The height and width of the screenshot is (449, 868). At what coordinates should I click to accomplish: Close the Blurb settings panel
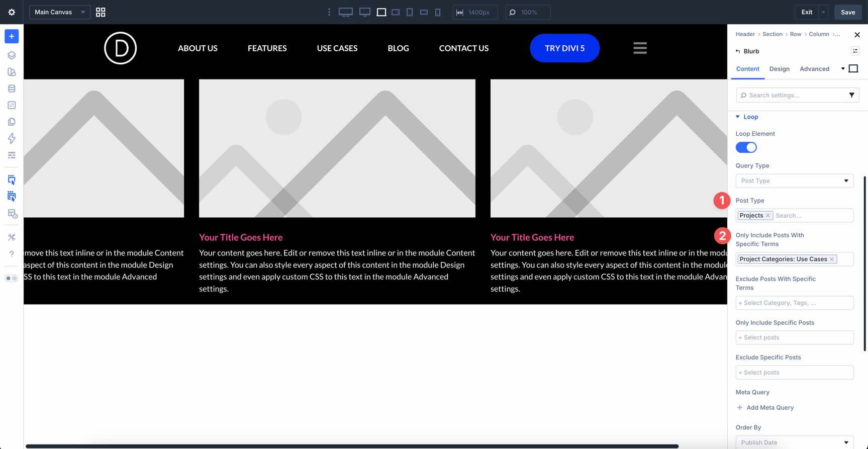click(x=857, y=35)
